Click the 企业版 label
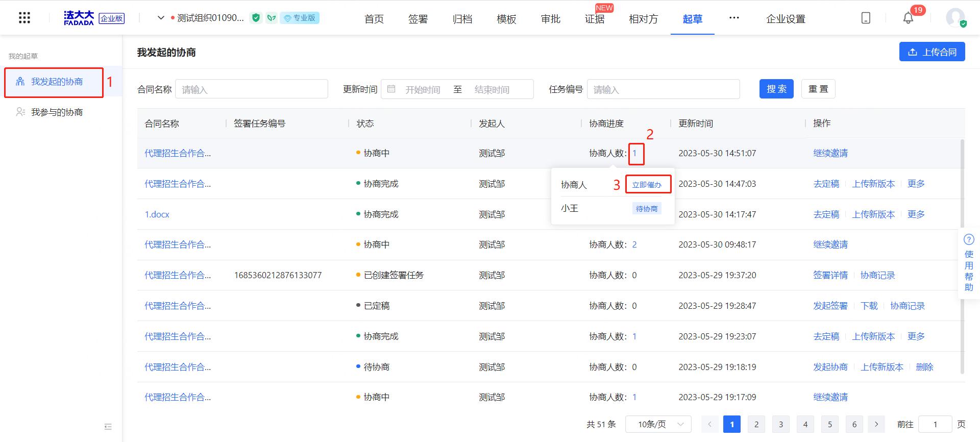The height and width of the screenshot is (442, 980). (x=112, y=18)
